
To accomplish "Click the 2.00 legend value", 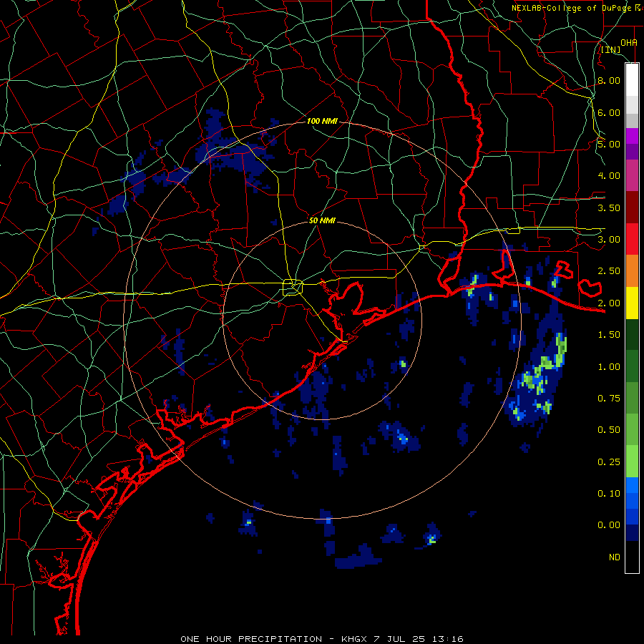I will 609,303.
